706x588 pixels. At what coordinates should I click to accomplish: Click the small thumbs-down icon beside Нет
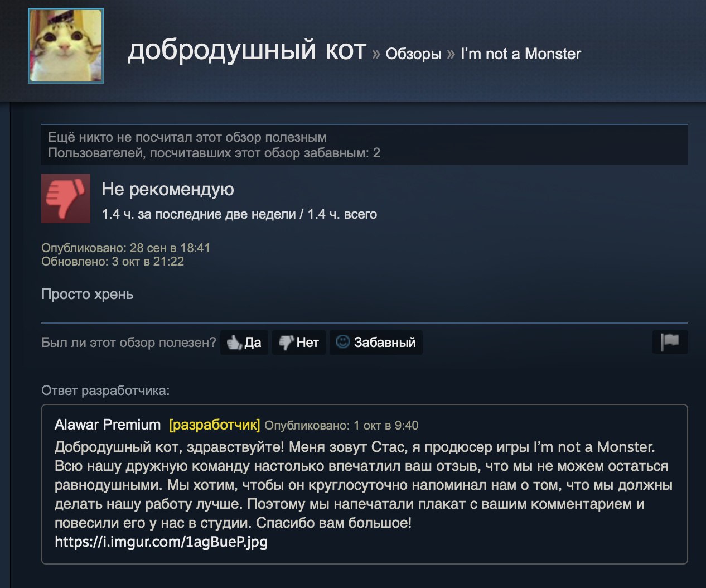286,343
